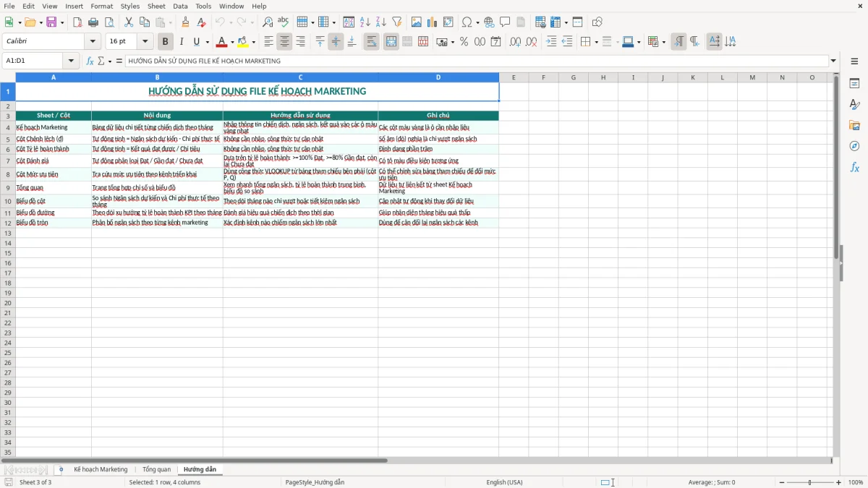Open the sidebar Properties panel icon
Viewport: 868px width, 488px height.
pyautogui.click(x=854, y=83)
